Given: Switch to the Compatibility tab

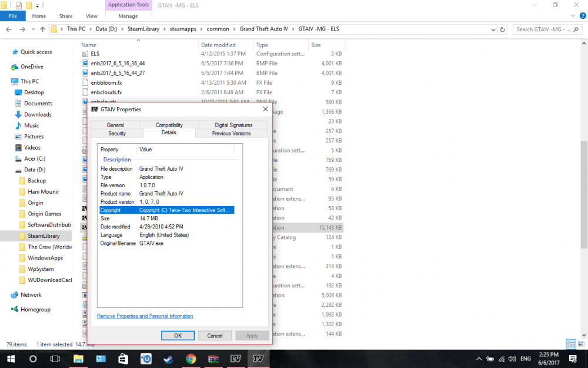Looking at the screenshot, I should [169, 125].
